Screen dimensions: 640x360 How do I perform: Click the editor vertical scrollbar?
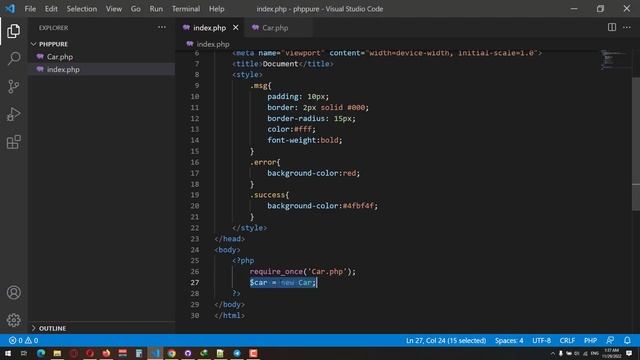pyautogui.click(x=636, y=144)
